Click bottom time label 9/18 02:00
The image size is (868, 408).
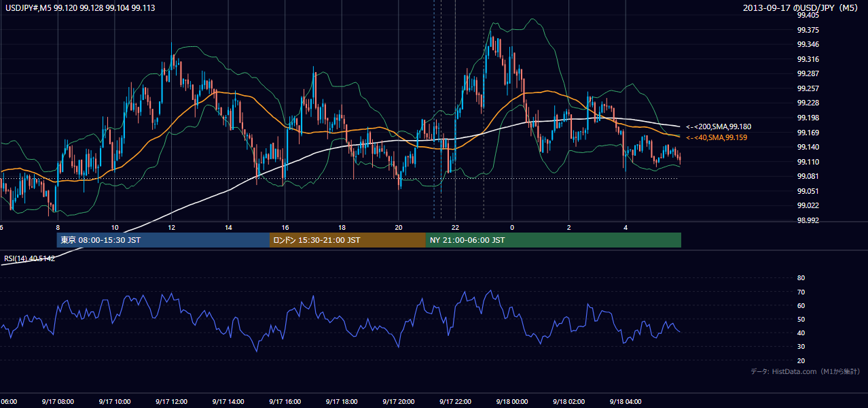click(x=568, y=401)
